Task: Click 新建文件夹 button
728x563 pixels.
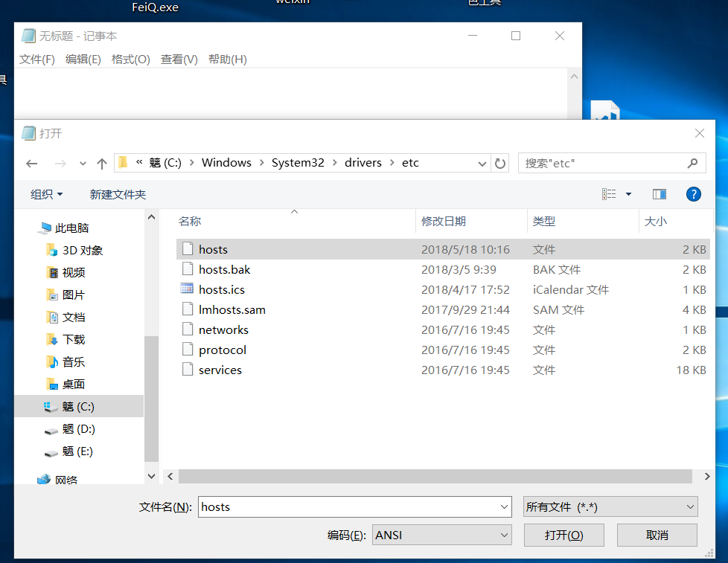Action: pyautogui.click(x=118, y=194)
